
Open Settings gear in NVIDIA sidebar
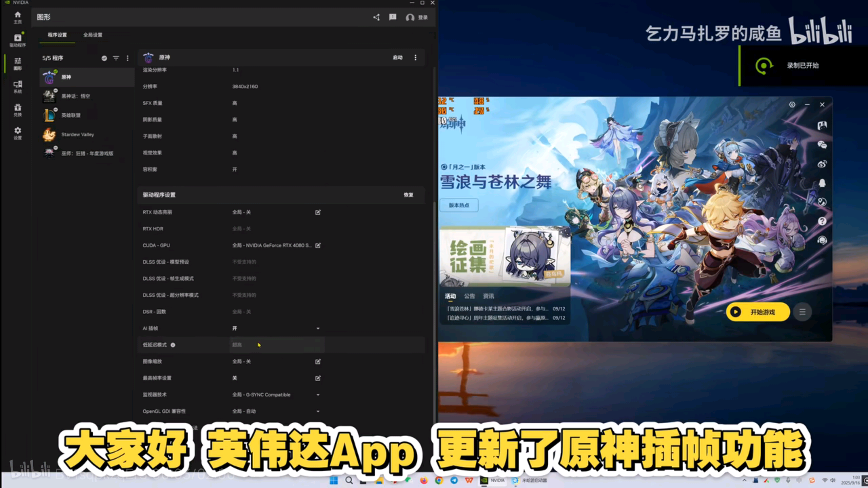point(18,133)
